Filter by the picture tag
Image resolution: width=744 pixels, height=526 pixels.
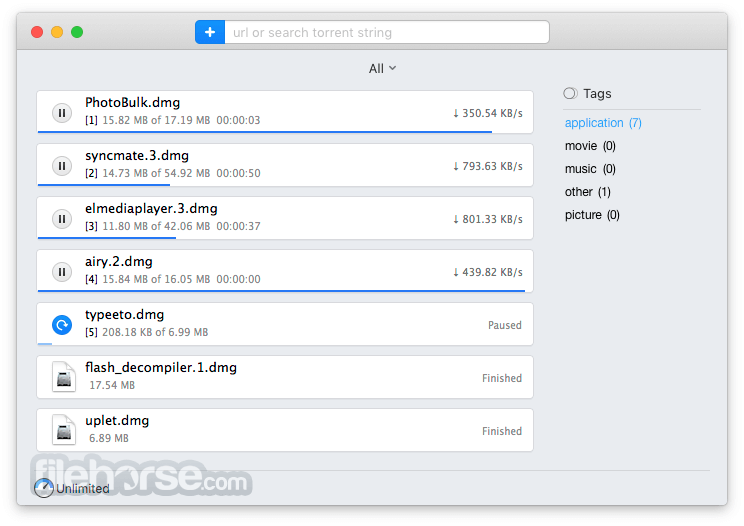pos(592,215)
